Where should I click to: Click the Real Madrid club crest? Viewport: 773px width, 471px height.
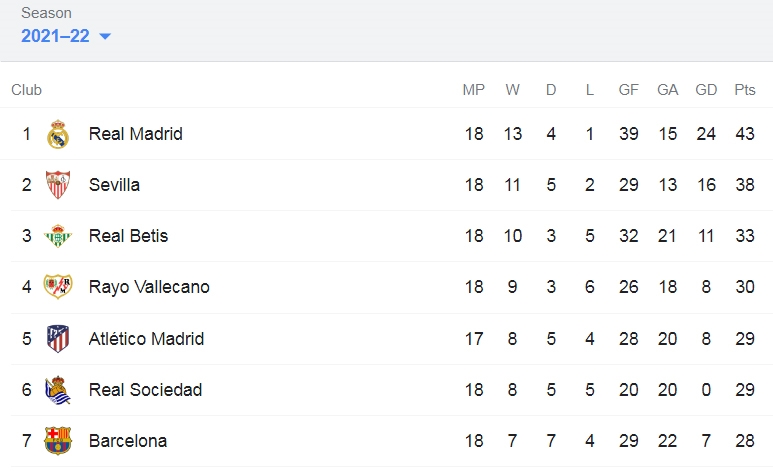click(58, 134)
